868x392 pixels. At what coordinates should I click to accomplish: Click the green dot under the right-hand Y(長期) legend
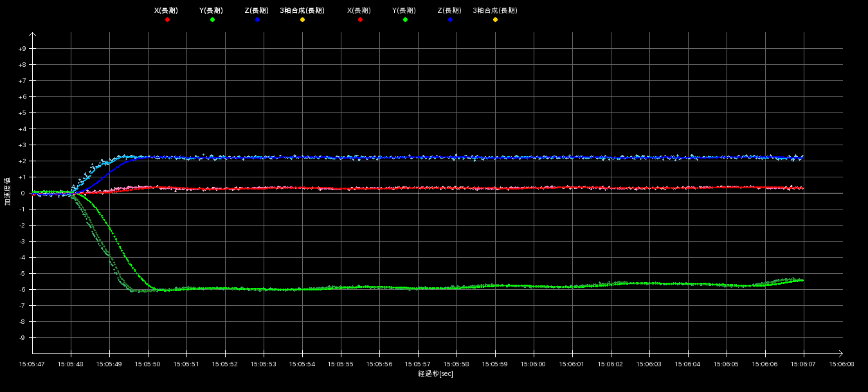click(x=405, y=20)
